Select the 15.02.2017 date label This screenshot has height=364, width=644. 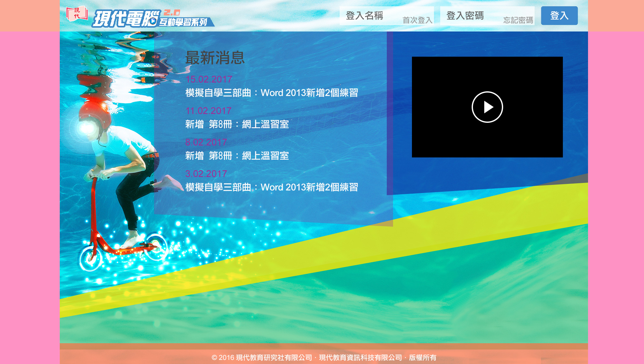tap(208, 79)
